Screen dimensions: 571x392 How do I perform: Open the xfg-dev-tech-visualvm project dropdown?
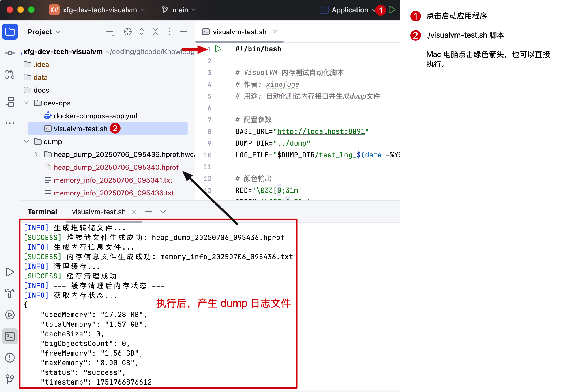pos(97,10)
